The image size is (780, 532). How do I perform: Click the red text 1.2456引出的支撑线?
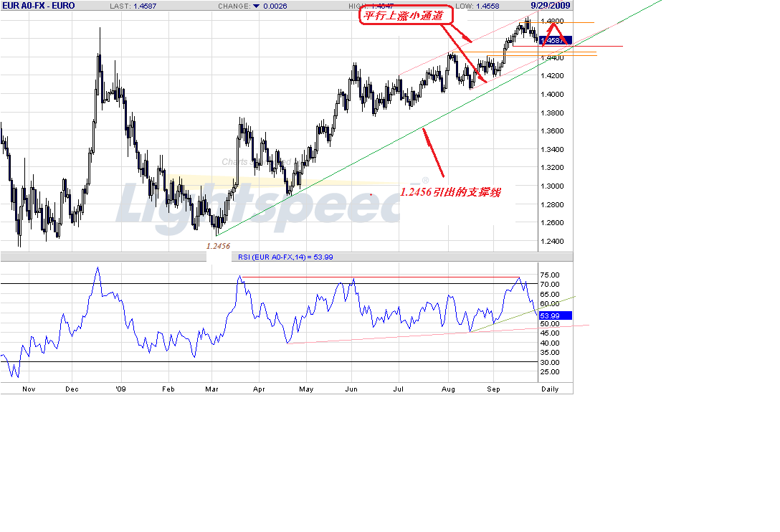(450, 192)
